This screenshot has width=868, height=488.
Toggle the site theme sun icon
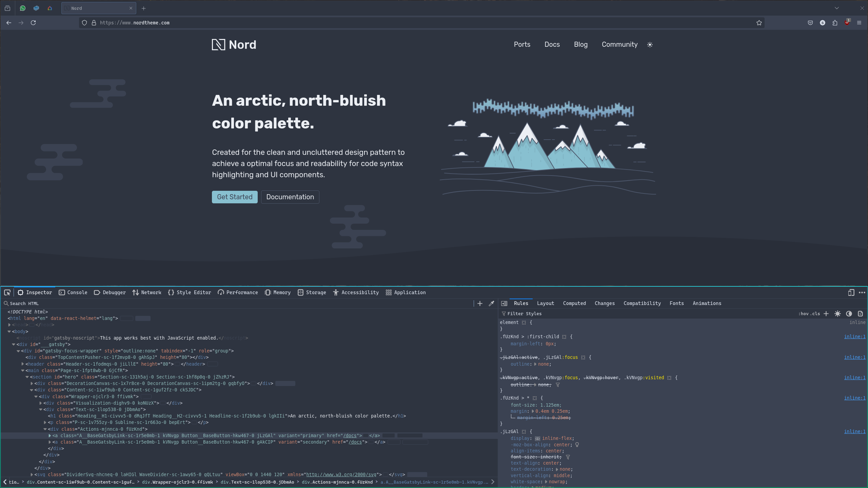pos(650,45)
